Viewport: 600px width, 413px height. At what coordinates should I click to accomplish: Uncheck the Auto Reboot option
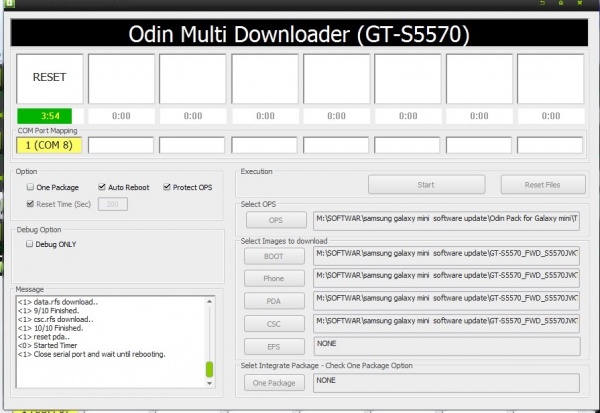tap(102, 187)
